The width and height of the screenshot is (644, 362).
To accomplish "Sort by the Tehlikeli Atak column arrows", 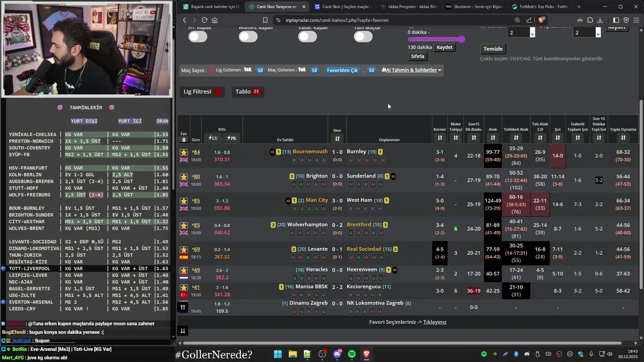I will pos(516,138).
